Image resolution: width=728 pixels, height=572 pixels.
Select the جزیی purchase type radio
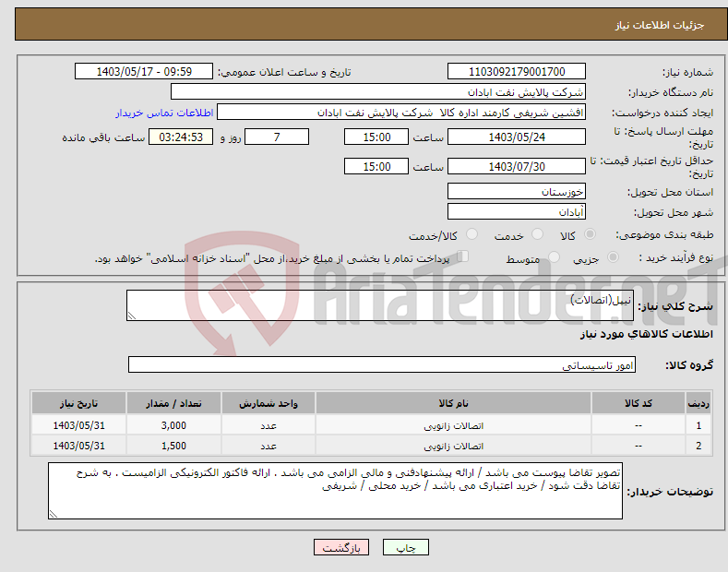pos(613,257)
